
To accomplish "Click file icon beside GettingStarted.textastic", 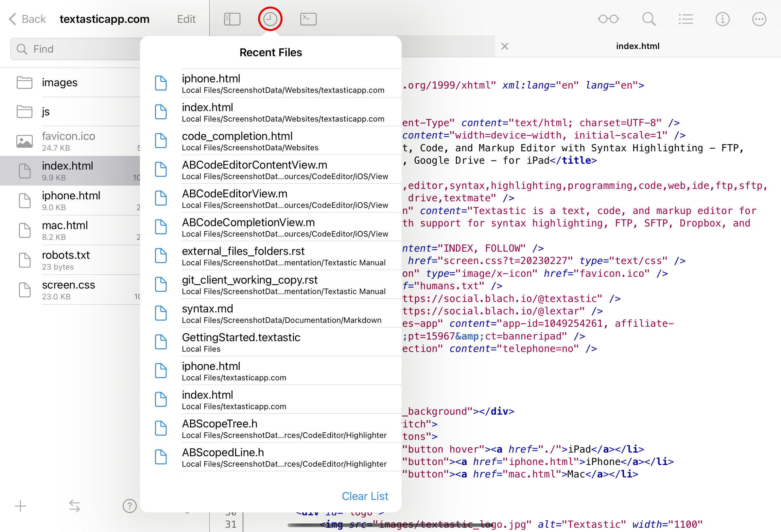I will pos(161,341).
